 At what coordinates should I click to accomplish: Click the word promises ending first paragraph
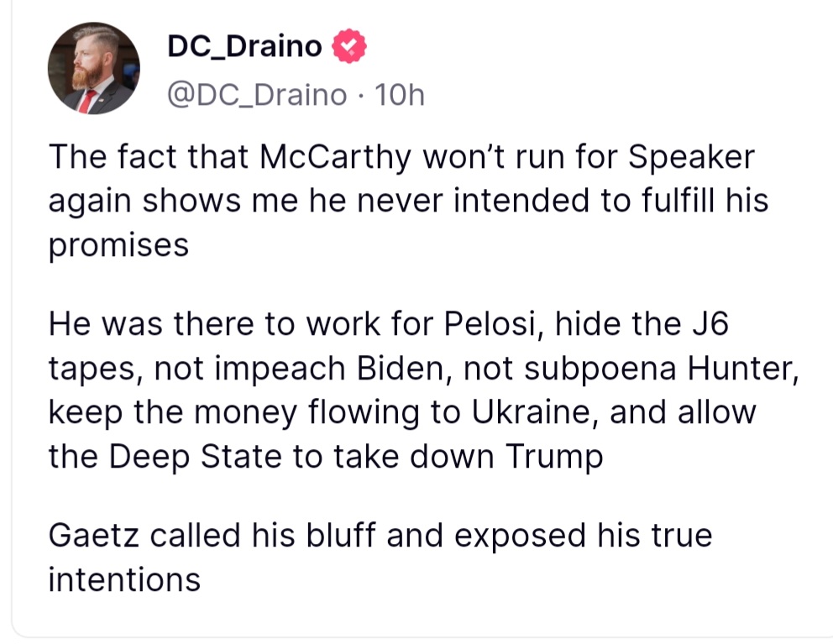pyautogui.click(x=118, y=246)
